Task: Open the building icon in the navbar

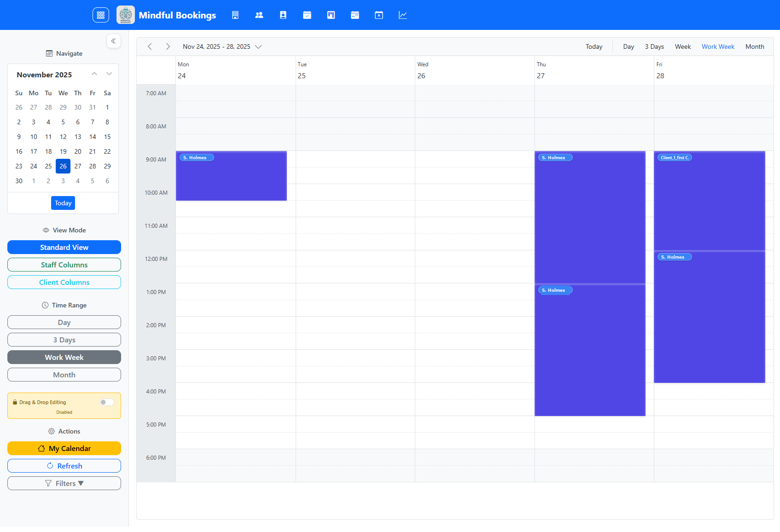Action: (x=235, y=15)
